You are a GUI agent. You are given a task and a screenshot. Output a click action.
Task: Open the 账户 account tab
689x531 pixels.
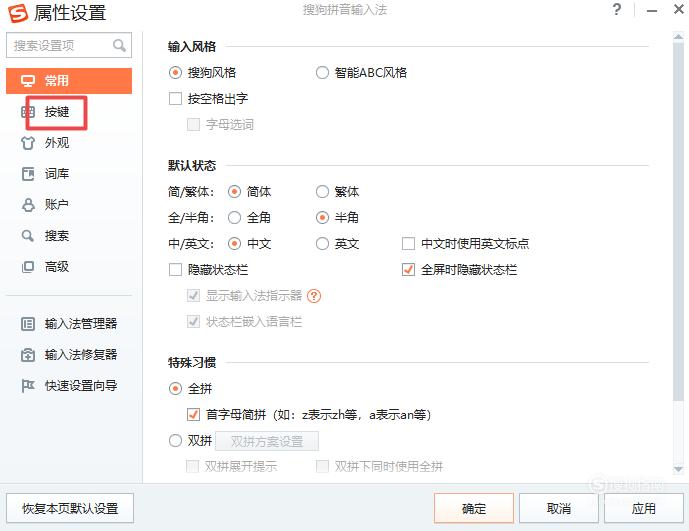[x=69, y=205]
